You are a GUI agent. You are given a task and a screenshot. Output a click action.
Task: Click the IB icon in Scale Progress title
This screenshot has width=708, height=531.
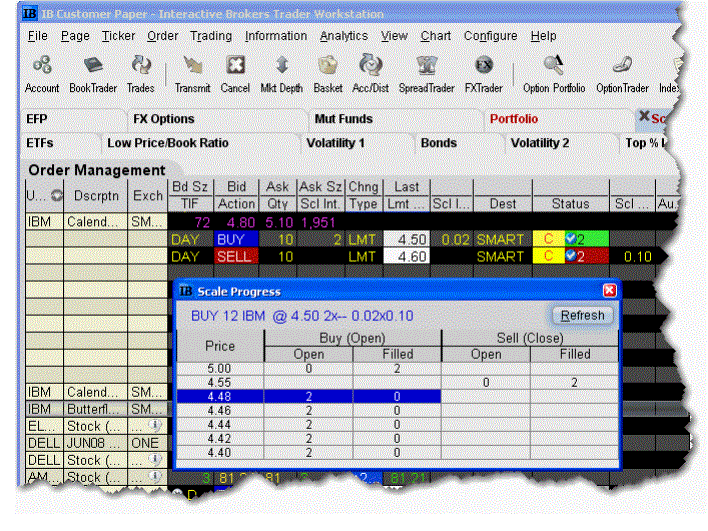[186, 291]
